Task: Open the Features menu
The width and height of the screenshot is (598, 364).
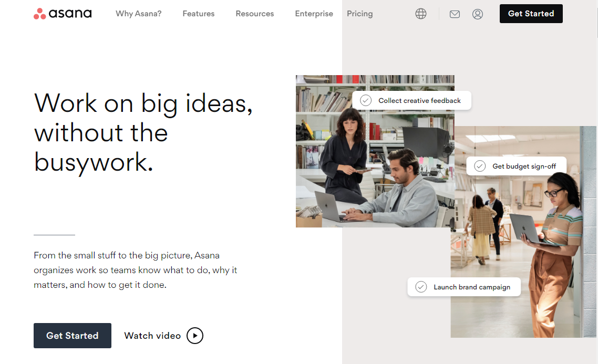Action: coord(198,14)
